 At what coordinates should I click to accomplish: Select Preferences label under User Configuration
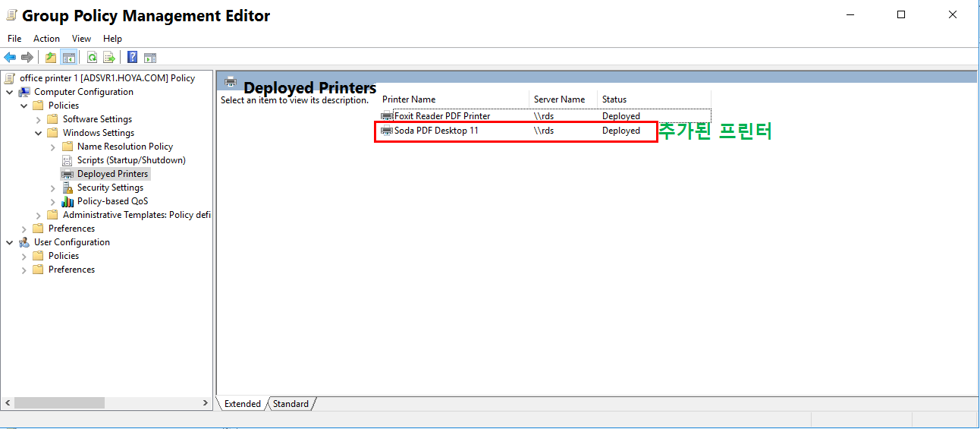pos(71,270)
